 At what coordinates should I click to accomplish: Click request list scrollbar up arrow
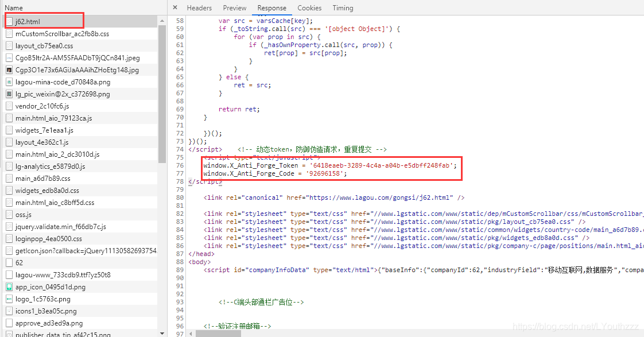point(162,21)
